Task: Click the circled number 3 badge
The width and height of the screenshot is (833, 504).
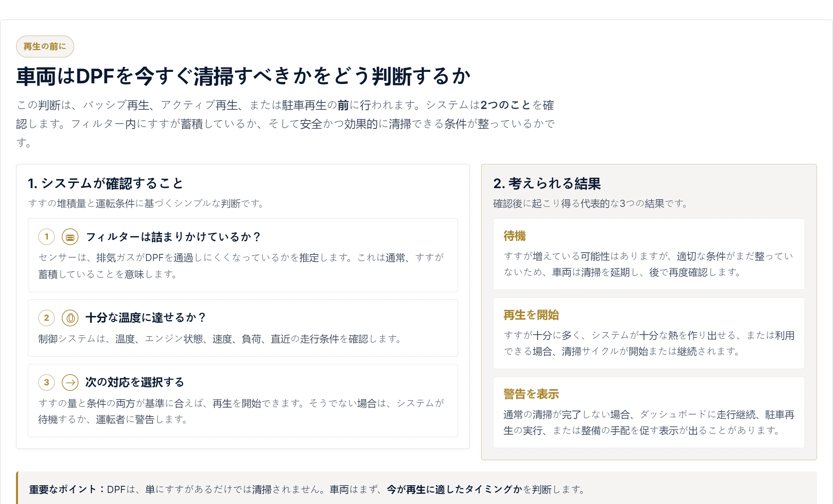Action: coord(47,383)
